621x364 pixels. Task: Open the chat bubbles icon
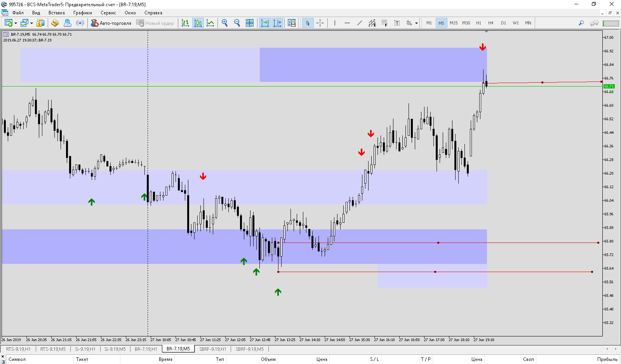tap(594, 23)
